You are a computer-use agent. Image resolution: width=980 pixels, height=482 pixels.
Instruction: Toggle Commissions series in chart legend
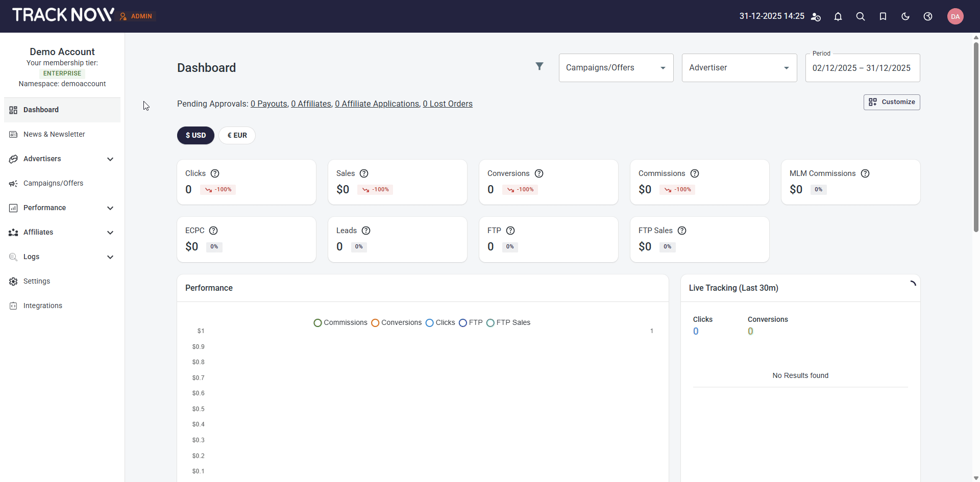tap(340, 322)
